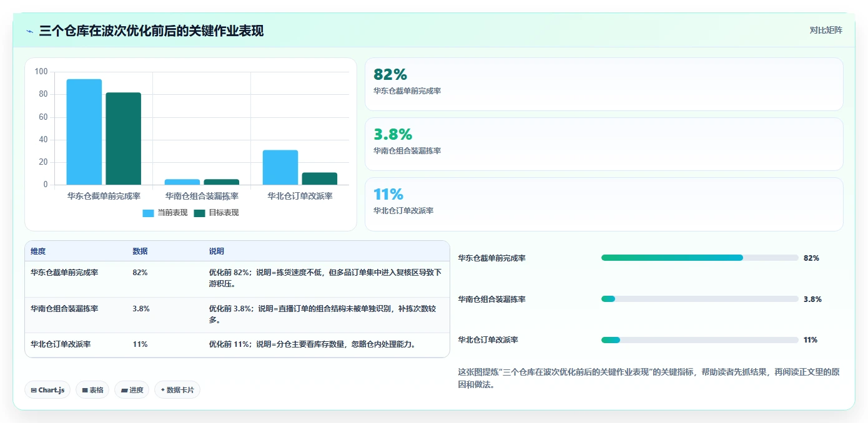
Task: Click the 说明 column header
Action: tap(217, 251)
